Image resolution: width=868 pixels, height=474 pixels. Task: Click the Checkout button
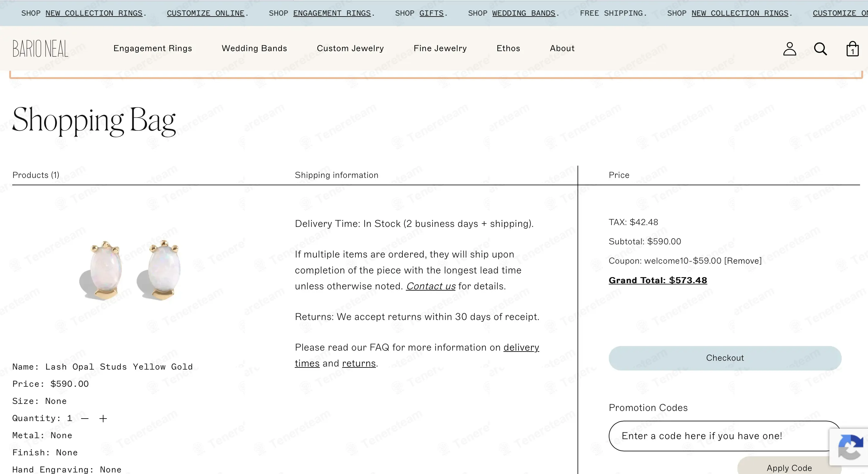[x=725, y=358]
